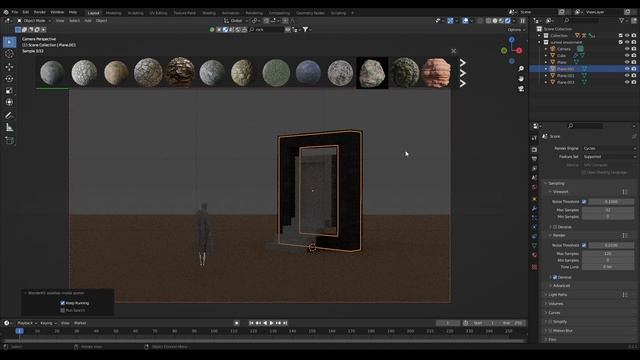
Task: Select the Transform tool
Action: [x=9, y=102]
